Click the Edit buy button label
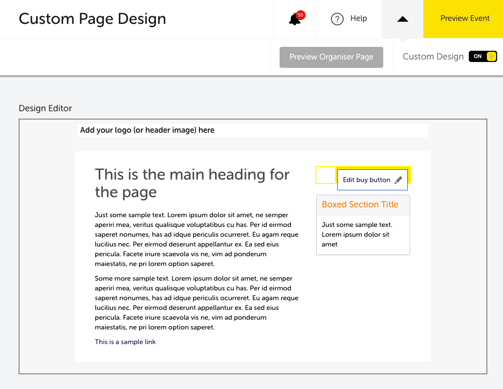The width and height of the screenshot is (503, 389). [x=366, y=180]
